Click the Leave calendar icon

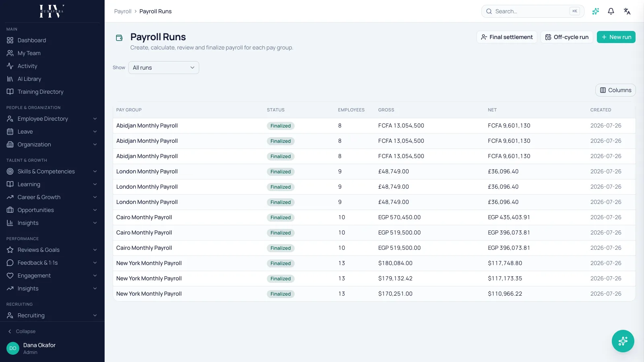[x=10, y=132]
